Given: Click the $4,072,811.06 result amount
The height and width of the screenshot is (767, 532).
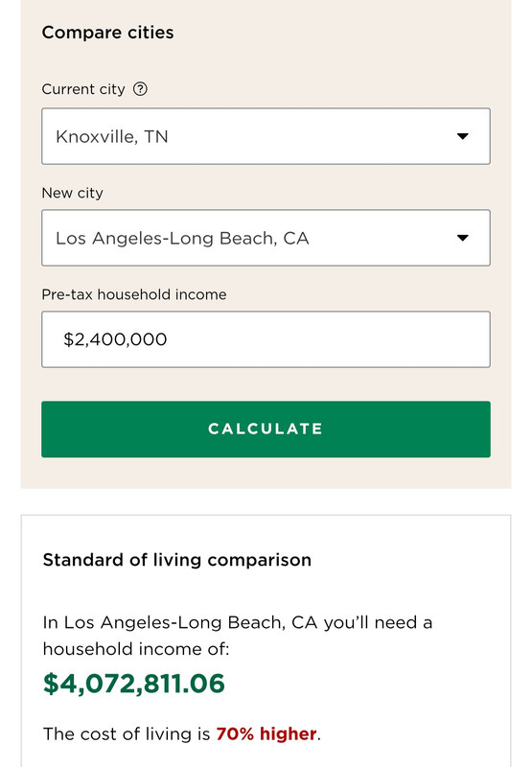Looking at the screenshot, I should pyautogui.click(x=134, y=684).
